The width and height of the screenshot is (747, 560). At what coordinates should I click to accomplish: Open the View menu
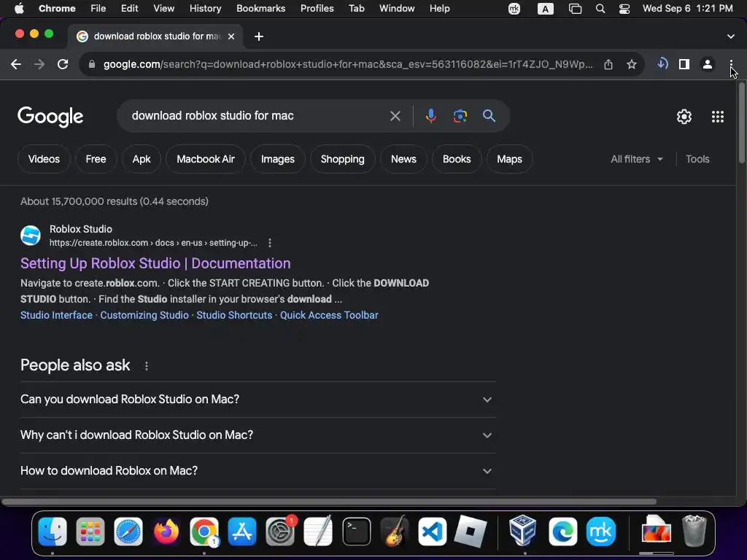click(x=164, y=9)
